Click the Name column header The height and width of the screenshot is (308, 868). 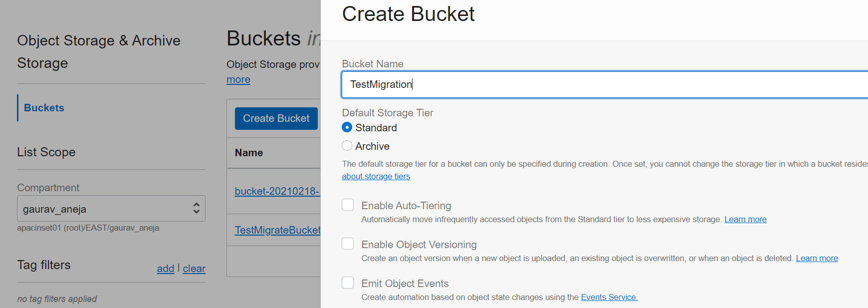tap(249, 153)
